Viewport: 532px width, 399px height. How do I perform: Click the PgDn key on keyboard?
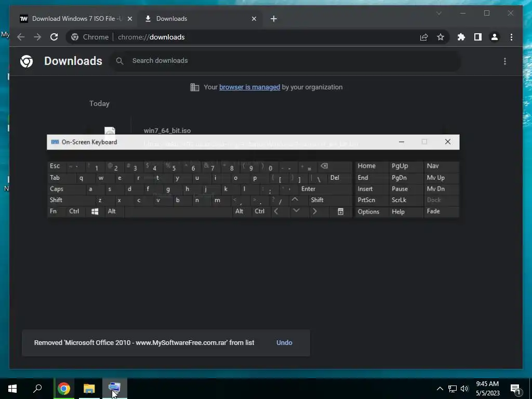(406, 178)
